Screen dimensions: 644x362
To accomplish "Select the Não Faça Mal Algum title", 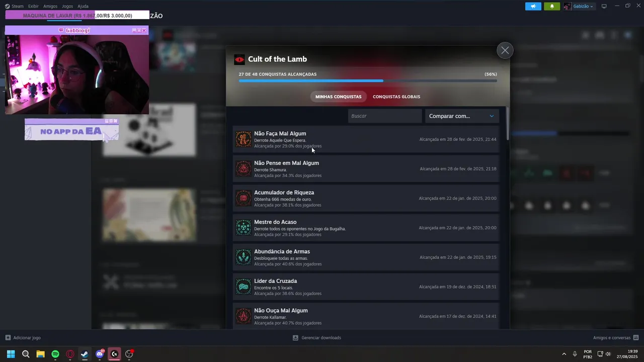I will pyautogui.click(x=280, y=134).
